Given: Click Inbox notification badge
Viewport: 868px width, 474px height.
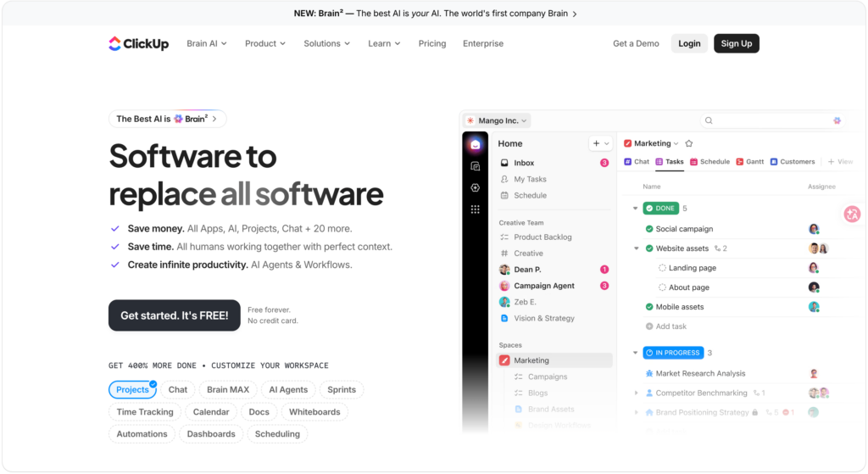Looking at the screenshot, I should coord(604,163).
